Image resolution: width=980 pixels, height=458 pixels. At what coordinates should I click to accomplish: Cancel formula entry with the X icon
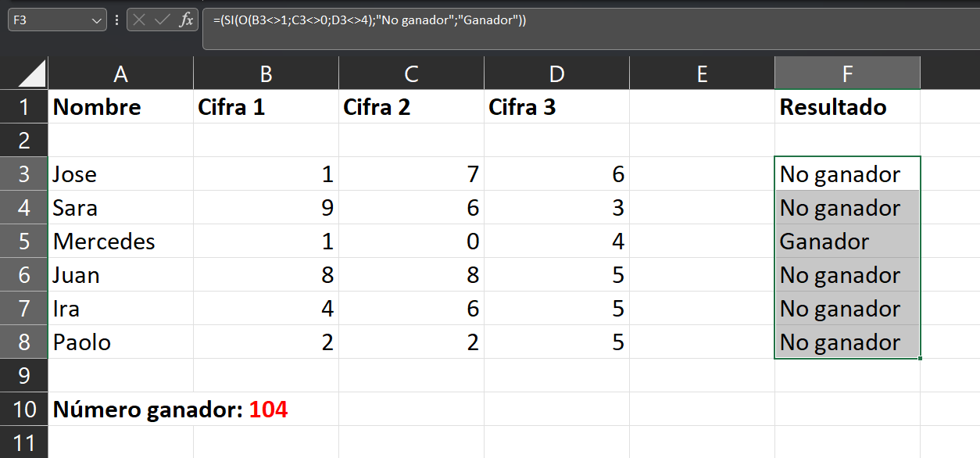(140, 20)
